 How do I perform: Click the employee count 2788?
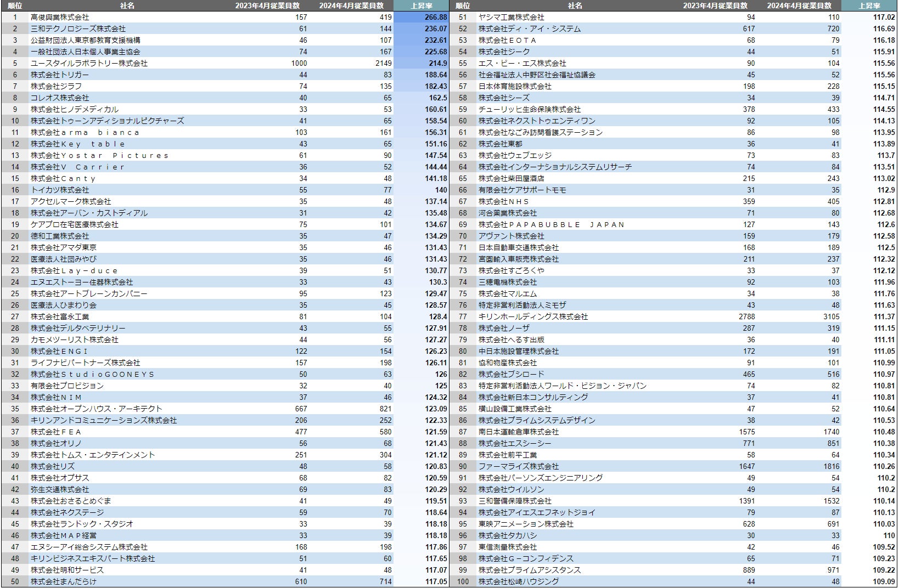point(746,316)
